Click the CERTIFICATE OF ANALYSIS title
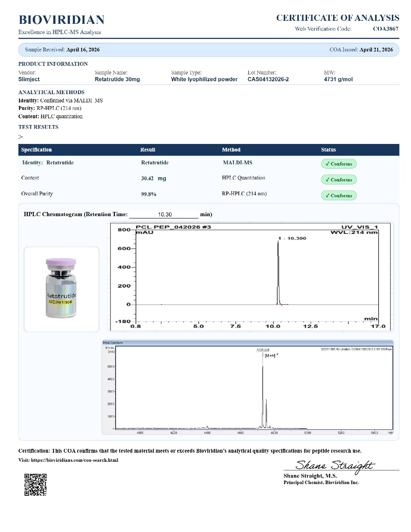Screen dimensions: 411x532 [x=338, y=18]
